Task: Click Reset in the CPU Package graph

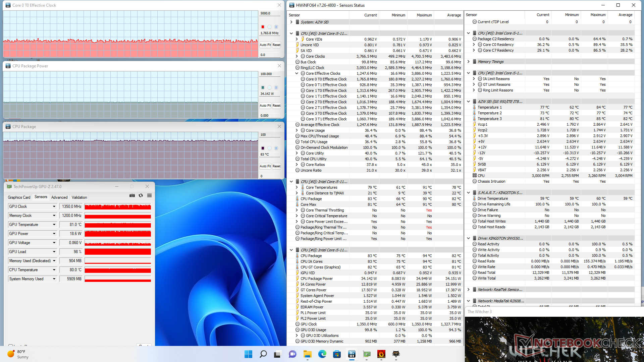Action: click(x=276, y=166)
